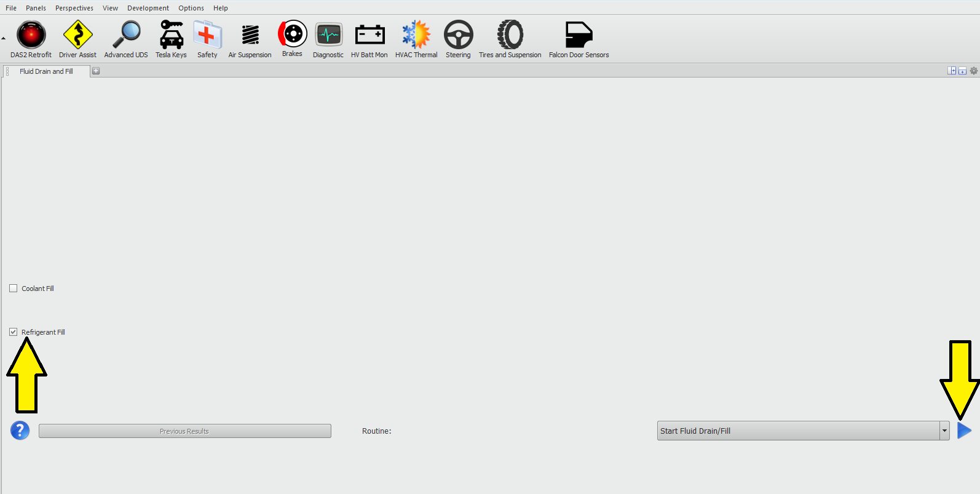Open HV Batt Mon panel
Viewport: 980px width, 494px height.
pyautogui.click(x=369, y=35)
